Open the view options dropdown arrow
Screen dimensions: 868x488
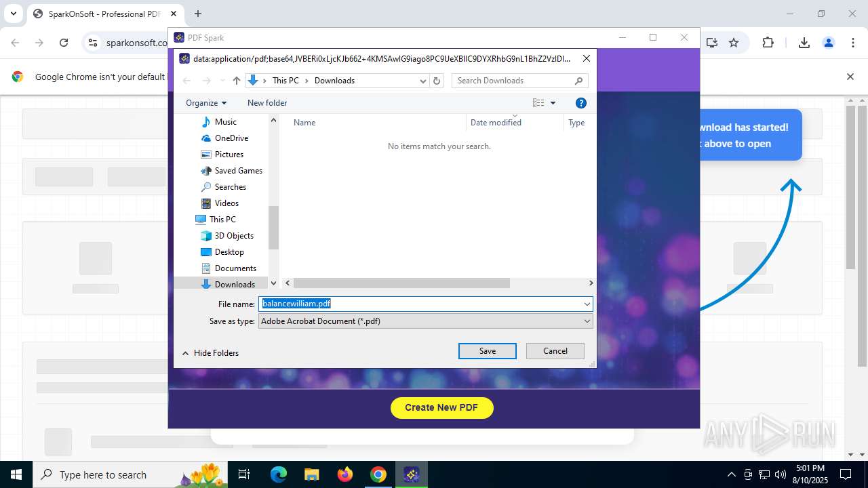(553, 103)
